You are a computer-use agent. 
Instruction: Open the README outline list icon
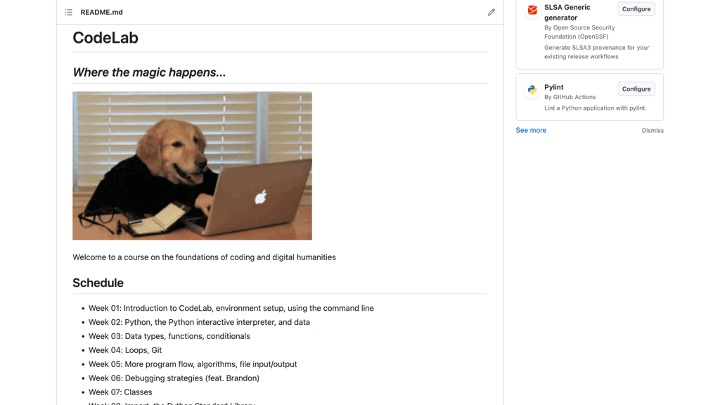click(68, 12)
